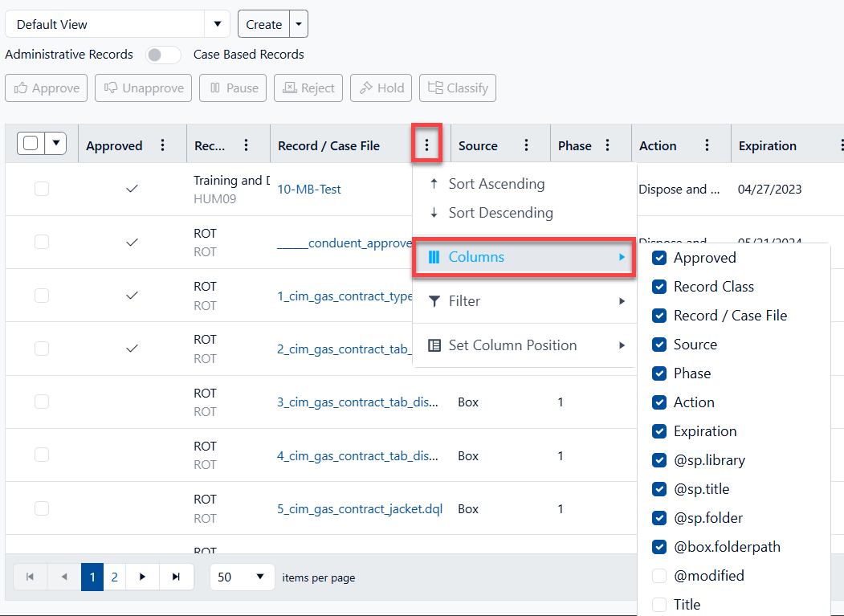Open the Approved column kebab menu

coord(163,145)
